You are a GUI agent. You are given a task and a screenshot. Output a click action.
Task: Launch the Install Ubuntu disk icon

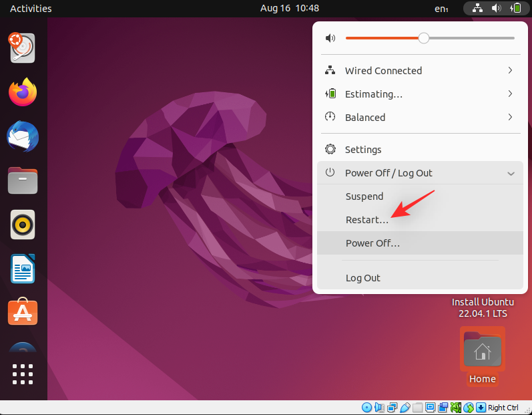tap(23, 48)
